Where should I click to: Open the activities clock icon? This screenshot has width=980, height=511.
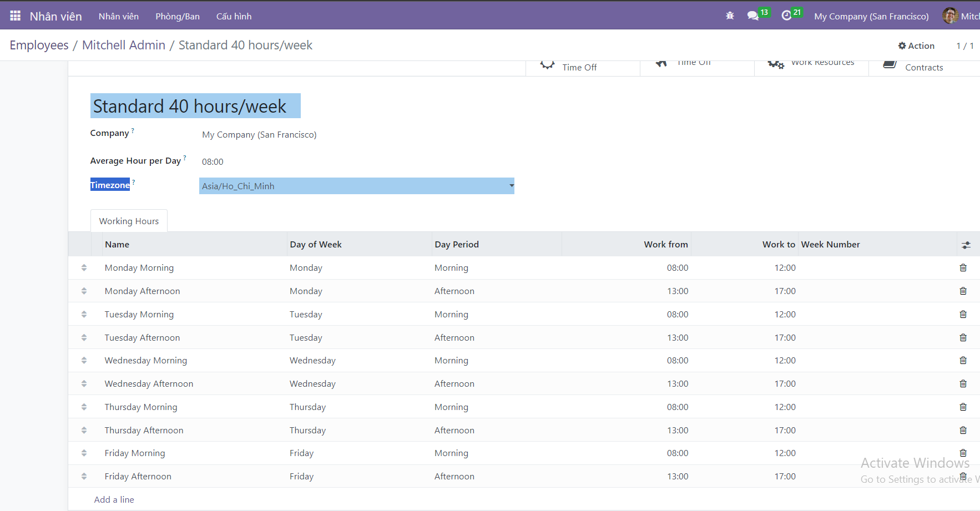coord(786,16)
